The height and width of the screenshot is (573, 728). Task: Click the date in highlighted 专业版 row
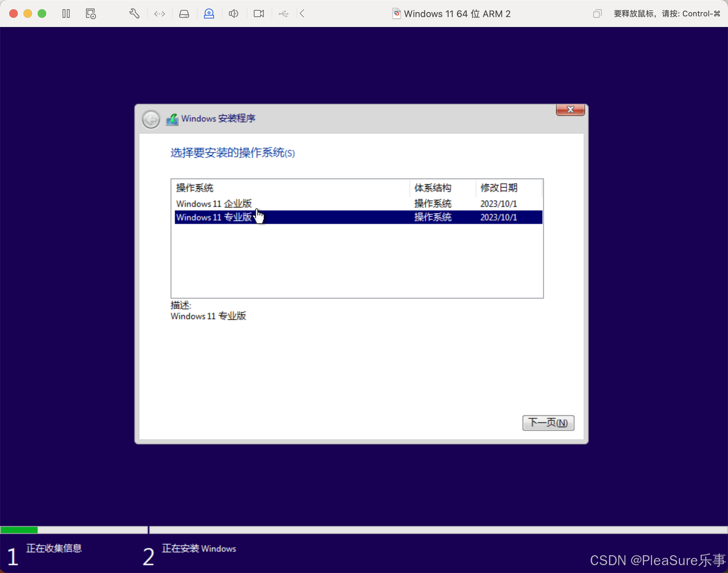[x=498, y=217]
